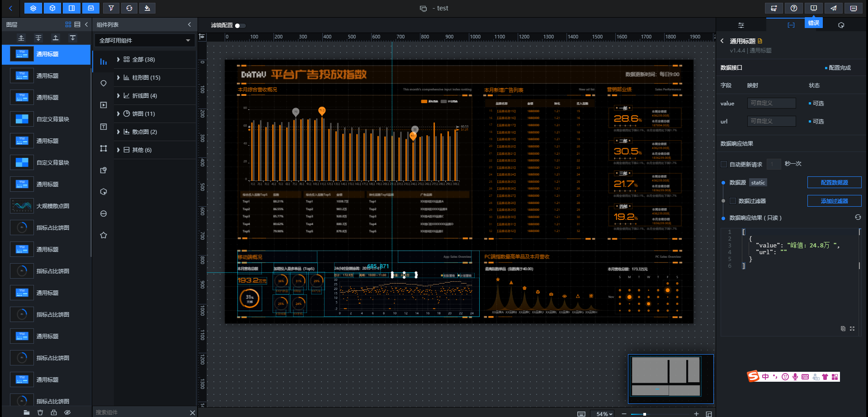Image resolution: width=868 pixels, height=417 pixels.
Task: Expand 其他 (6) category
Action: pyautogui.click(x=155, y=150)
